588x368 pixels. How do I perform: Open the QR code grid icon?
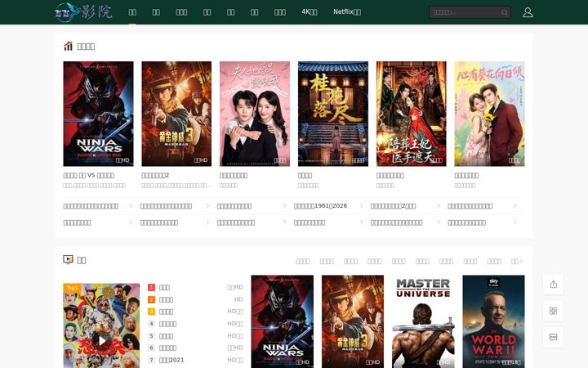553,311
